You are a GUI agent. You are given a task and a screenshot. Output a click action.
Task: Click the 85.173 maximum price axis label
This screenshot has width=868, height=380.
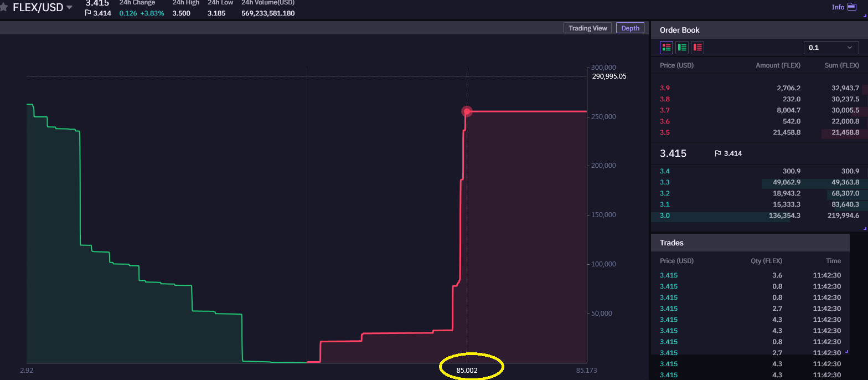pyautogui.click(x=586, y=370)
